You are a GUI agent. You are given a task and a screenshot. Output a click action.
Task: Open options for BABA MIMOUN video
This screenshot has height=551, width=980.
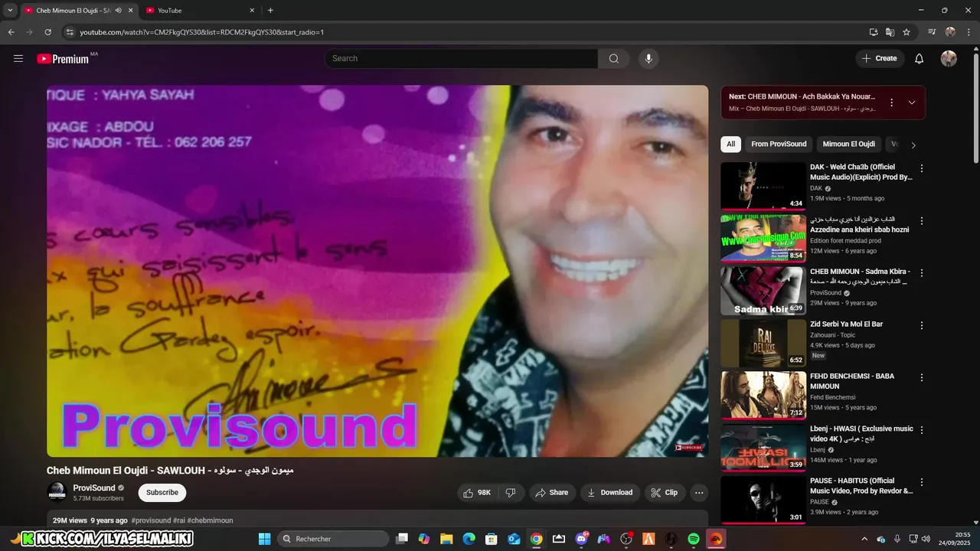point(922,377)
